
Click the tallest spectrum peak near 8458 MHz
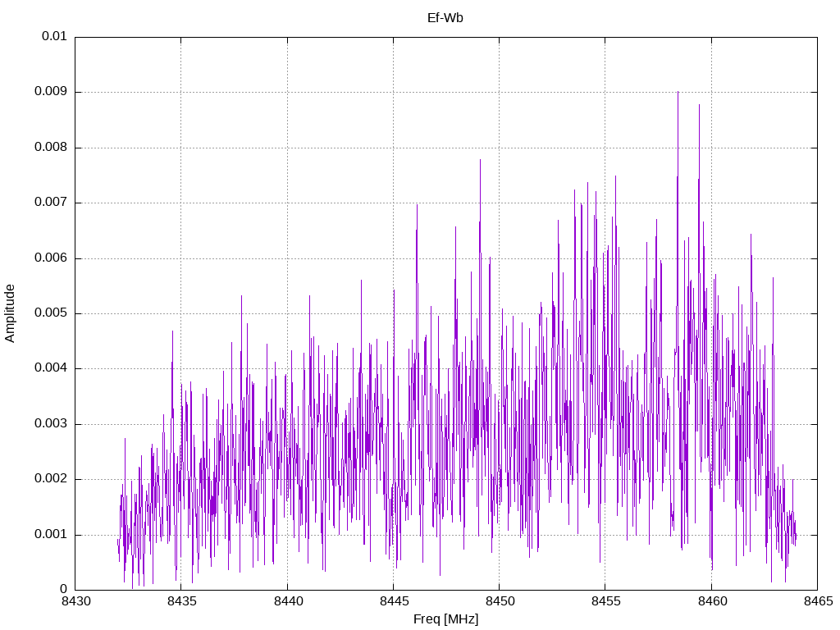[678, 93]
